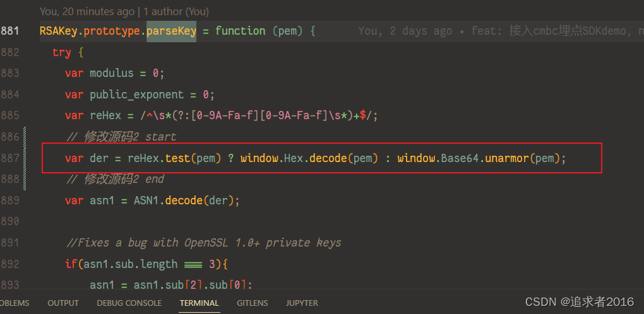The height and width of the screenshot is (314, 644).
Task: Switch to the TERMINAL panel tab
Action: [x=199, y=303]
